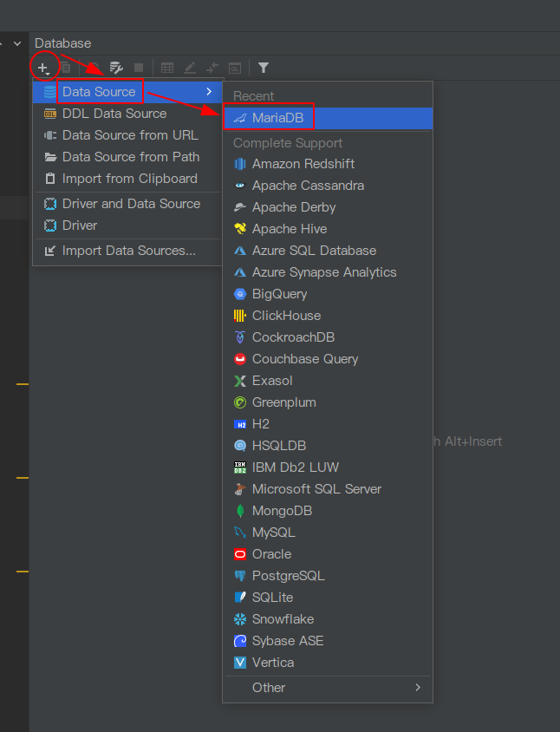560x732 pixels.
Task: Select MongoDB data source
Action: [328, 511]
